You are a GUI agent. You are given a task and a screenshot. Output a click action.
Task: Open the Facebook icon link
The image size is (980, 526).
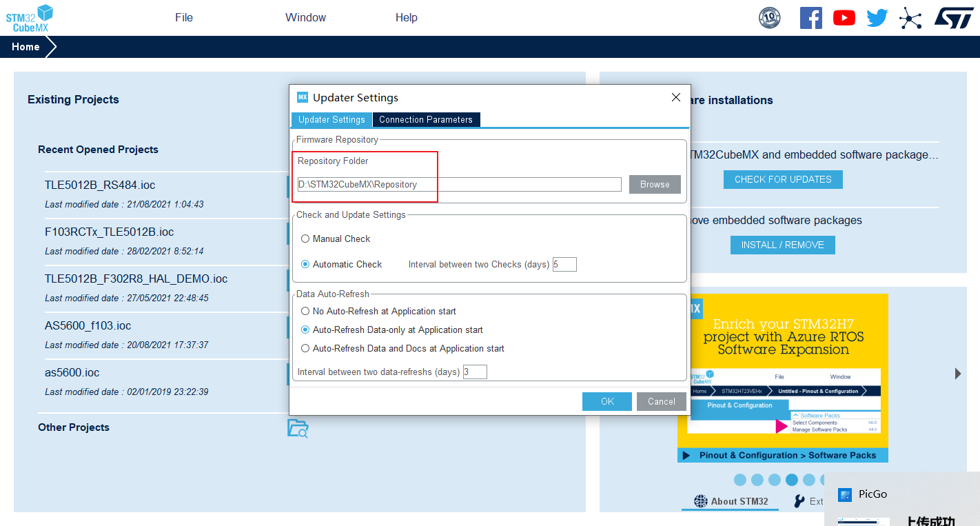tap(811, 18)
